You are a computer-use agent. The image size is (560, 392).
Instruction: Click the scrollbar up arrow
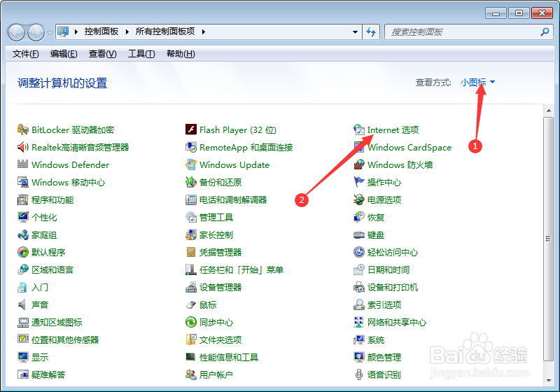coord(549,111)
